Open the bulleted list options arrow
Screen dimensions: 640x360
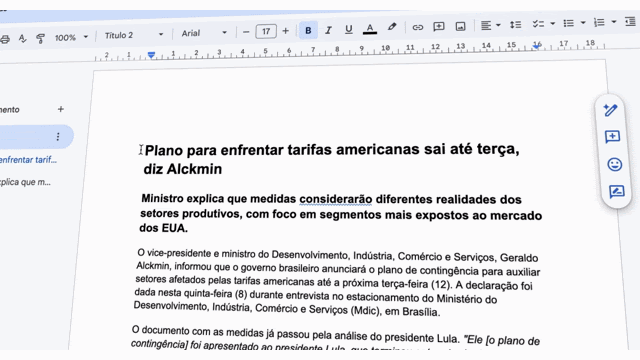click(x=583, y=23)
